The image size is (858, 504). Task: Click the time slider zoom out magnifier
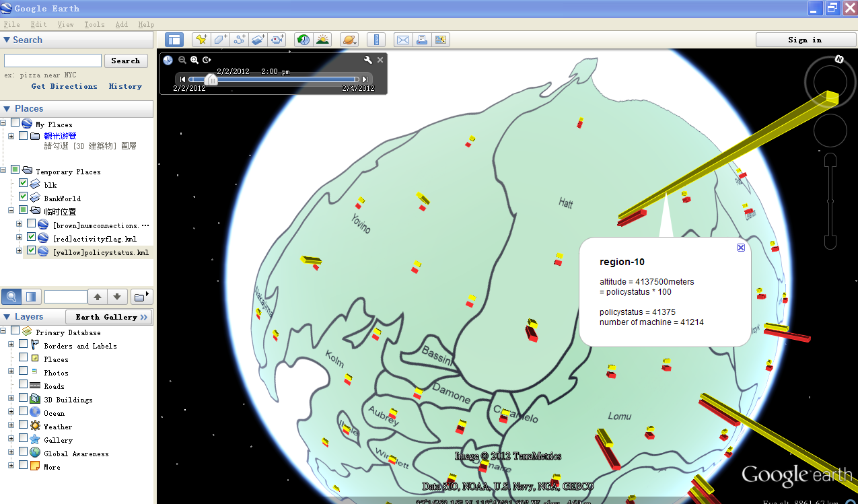click(x=182, y=60)
